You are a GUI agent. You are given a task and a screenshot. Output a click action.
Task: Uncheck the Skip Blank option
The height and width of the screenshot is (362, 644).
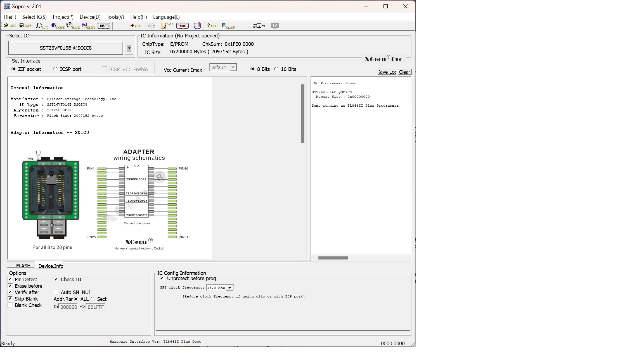[10, 299]
